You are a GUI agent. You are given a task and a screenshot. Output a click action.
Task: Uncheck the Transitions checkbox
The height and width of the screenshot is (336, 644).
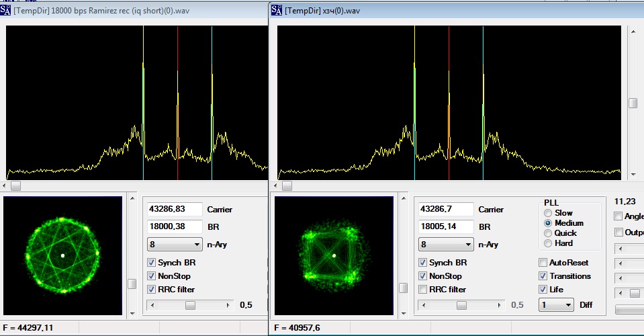coord(543,276)
